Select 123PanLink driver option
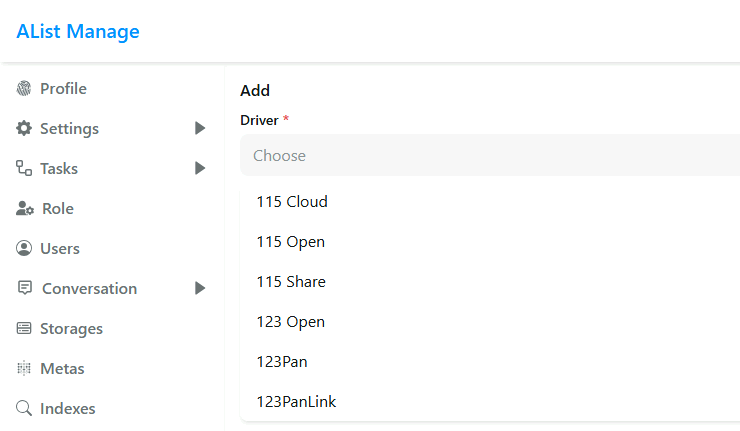Screen dimensions: 740x431 pos(296,402)
